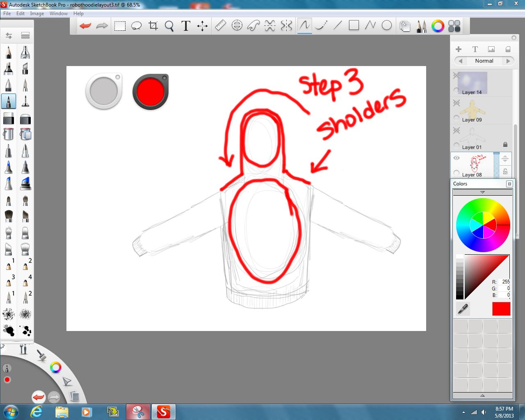Hide Layer 08 using its eye toggle

coord(457,157)
